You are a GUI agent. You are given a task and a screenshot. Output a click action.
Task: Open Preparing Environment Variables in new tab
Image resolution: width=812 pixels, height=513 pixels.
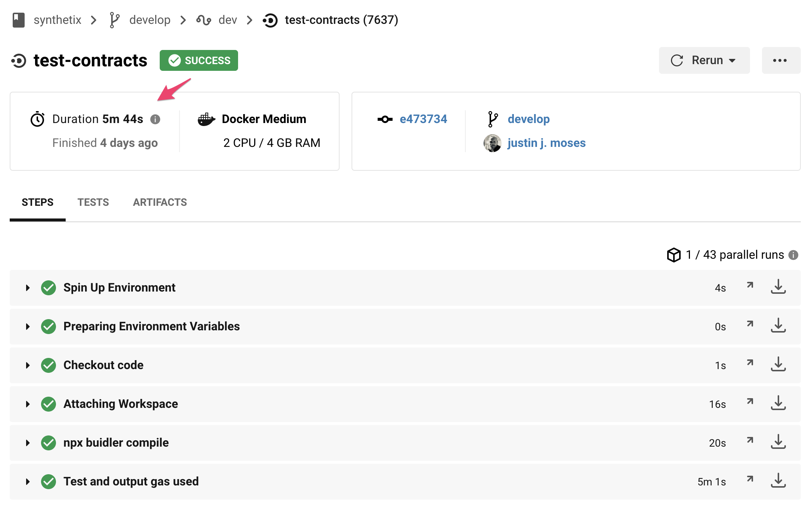click(x=750, y=324)
